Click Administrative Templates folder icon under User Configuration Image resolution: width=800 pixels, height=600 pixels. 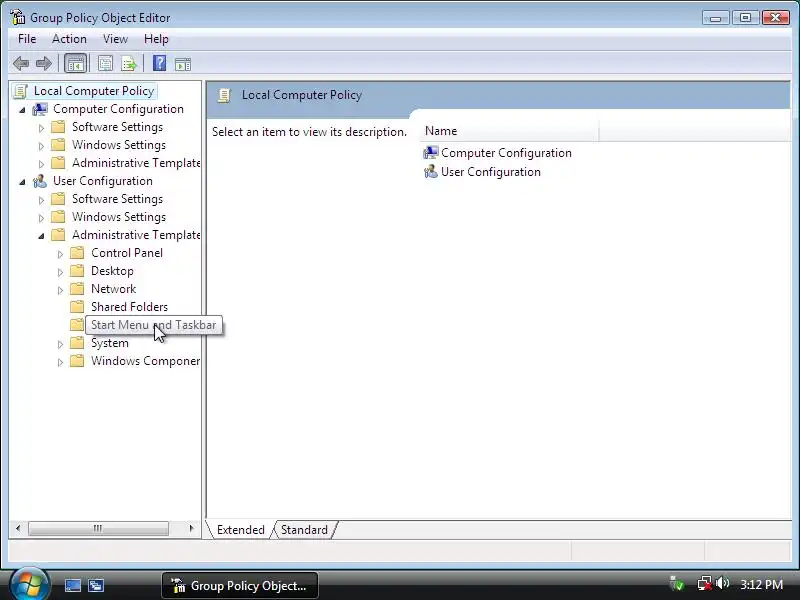(59, 235)
